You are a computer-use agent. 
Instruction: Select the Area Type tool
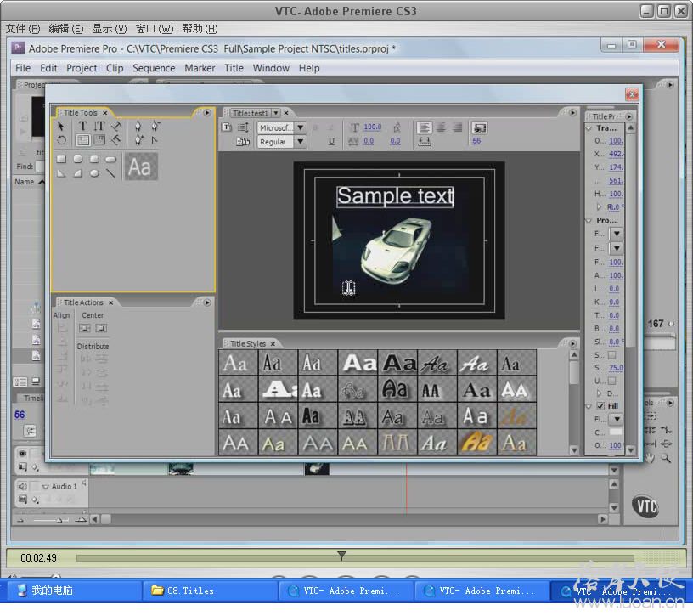(x=82, y=141)
